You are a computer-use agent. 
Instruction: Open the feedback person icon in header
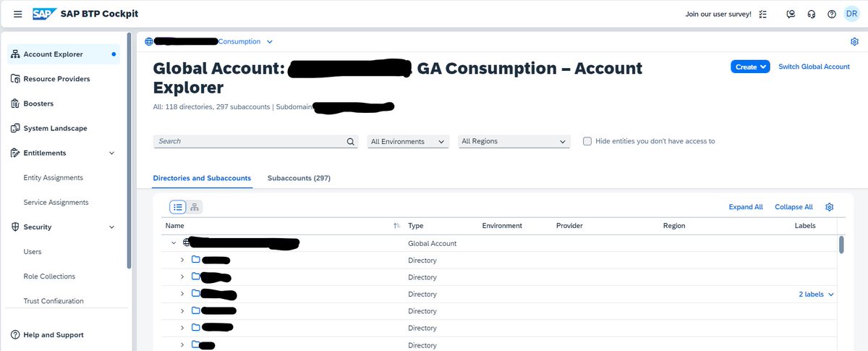791,14
